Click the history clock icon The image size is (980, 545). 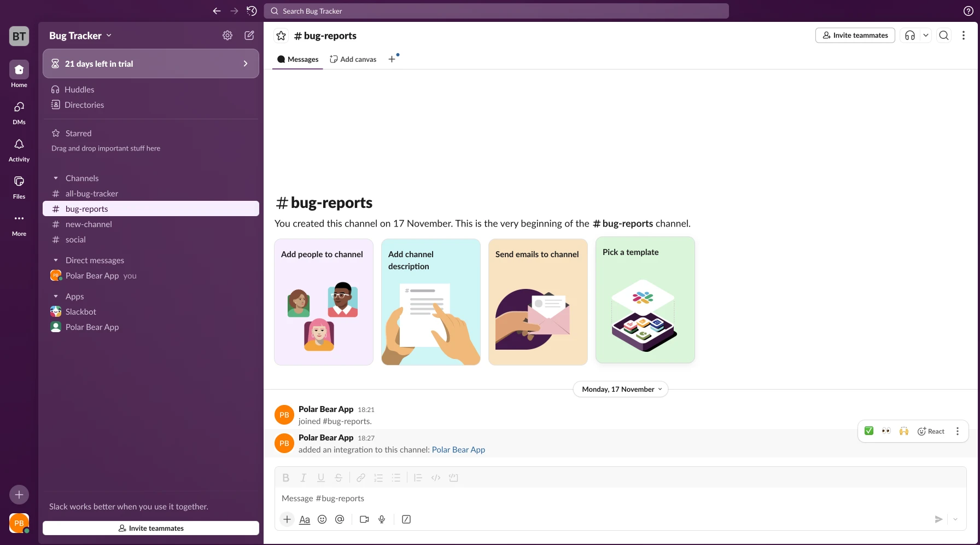coord(252,11)
